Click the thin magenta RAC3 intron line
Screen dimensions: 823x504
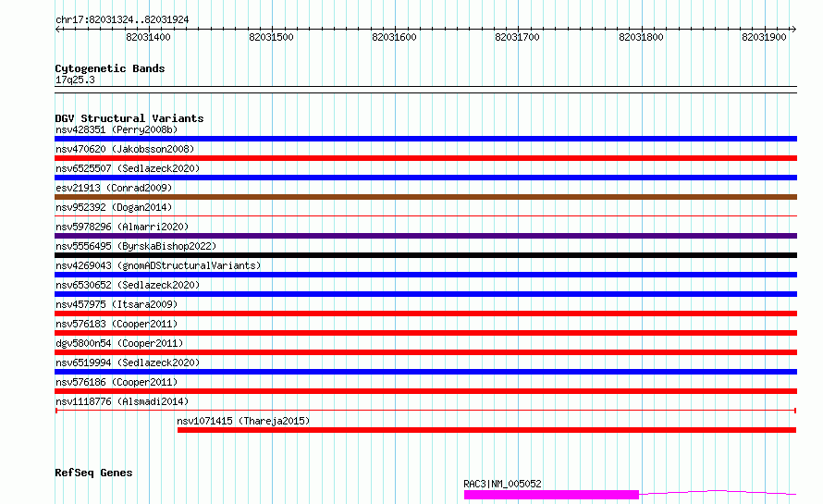point(718,493)
